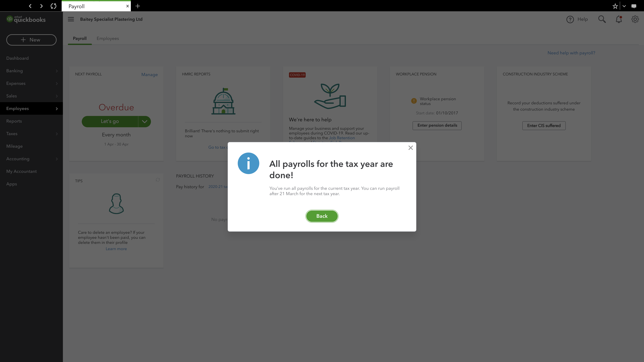Click the search magnifier icon
The height and width of the screenshot is (362, 644).
click(602, 19)
